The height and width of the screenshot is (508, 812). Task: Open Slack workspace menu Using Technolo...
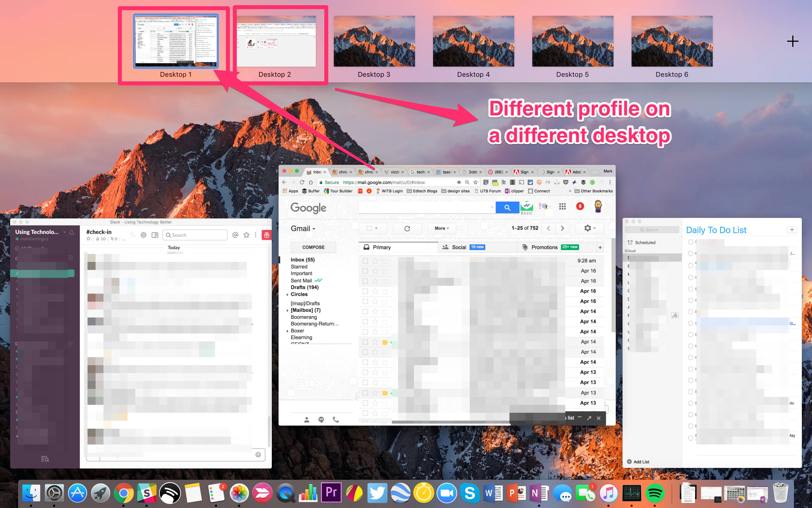40,232
